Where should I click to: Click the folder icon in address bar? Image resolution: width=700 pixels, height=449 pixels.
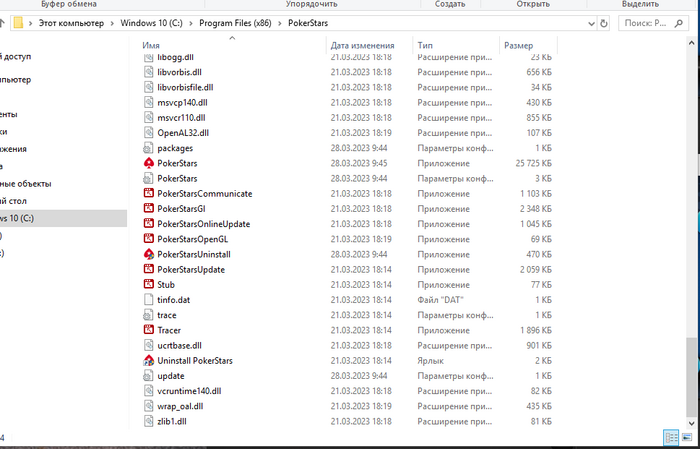click(18, 23)
